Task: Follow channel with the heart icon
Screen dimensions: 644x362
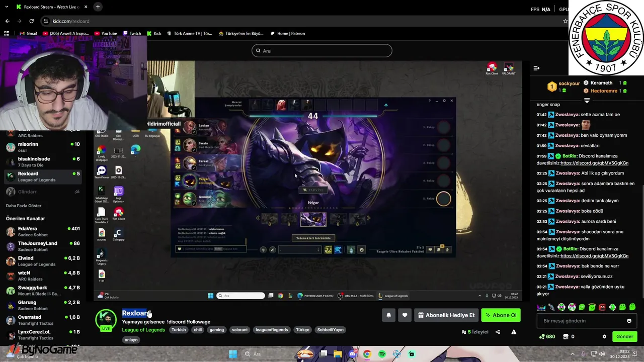Action: point(405,315)
